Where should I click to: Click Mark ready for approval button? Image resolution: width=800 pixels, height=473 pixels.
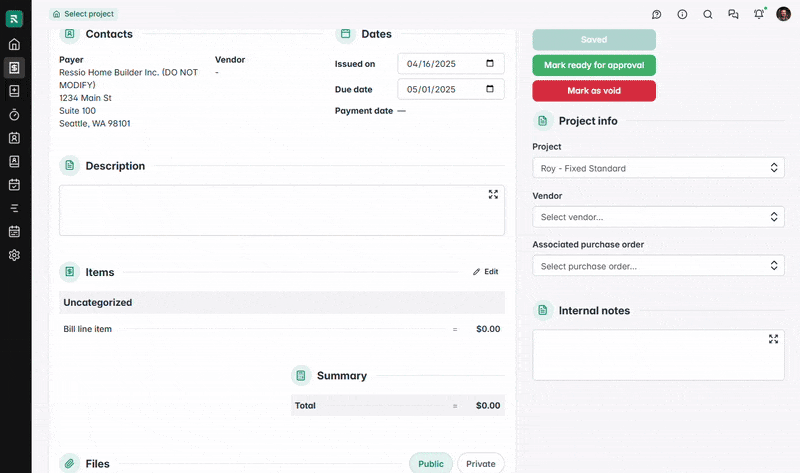pos(594,65)
